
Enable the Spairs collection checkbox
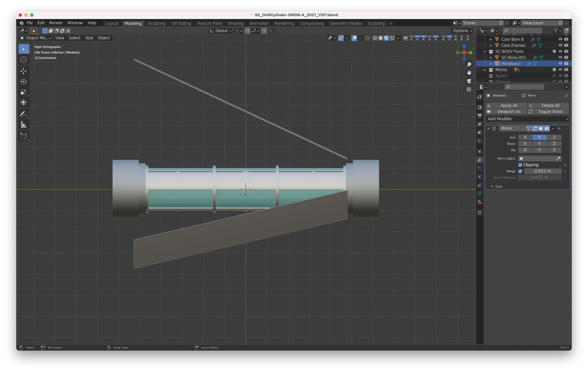tap(554, 76)
